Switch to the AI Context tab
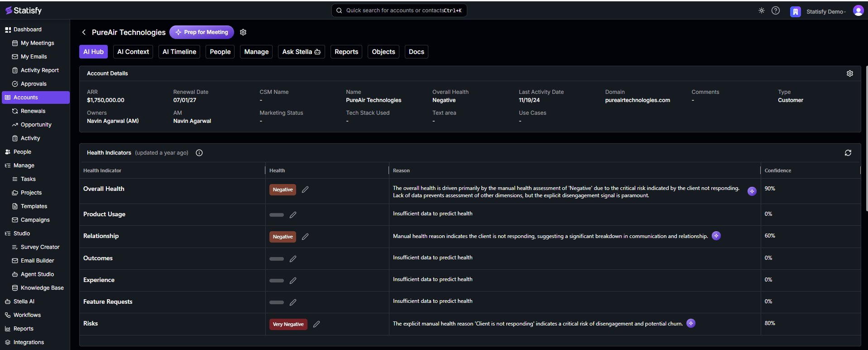The height and width of the screenshot is (350, 868). 133,52
